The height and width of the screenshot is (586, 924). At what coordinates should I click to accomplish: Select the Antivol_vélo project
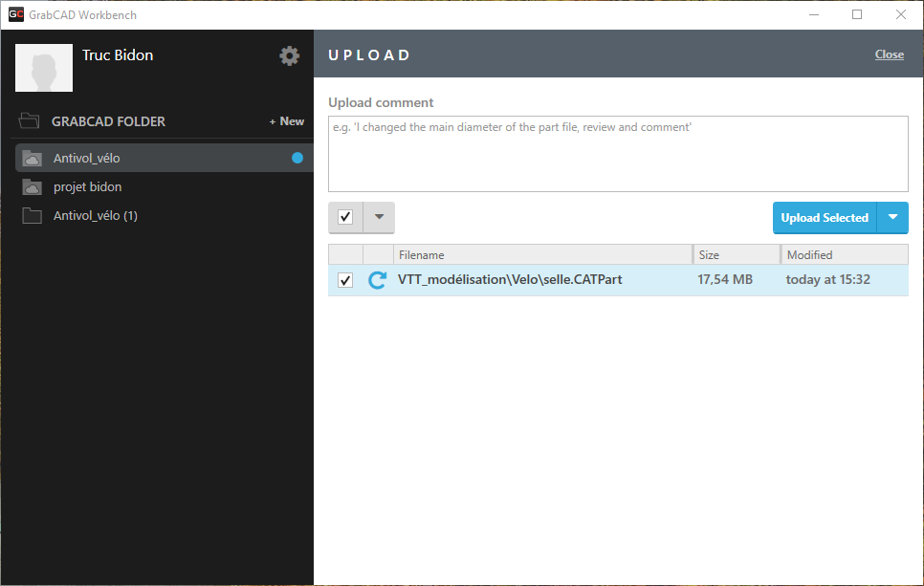pos(164,158)
